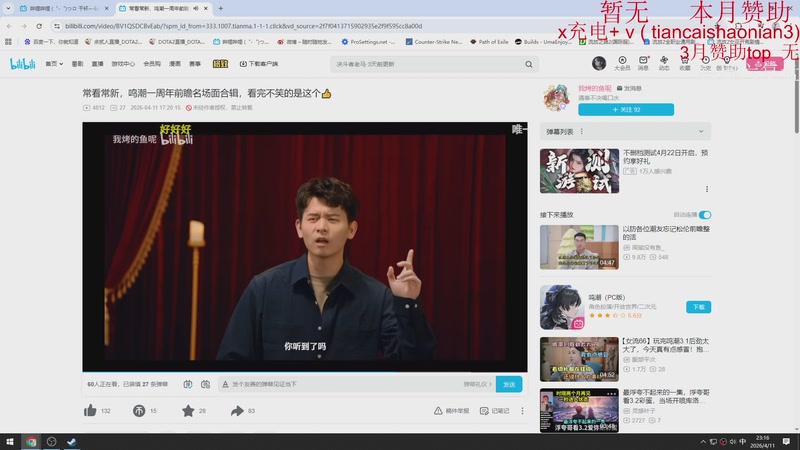
Task: Open the golden 拜年纪 banner icon in nav
Action: click(x=220, y=64)
